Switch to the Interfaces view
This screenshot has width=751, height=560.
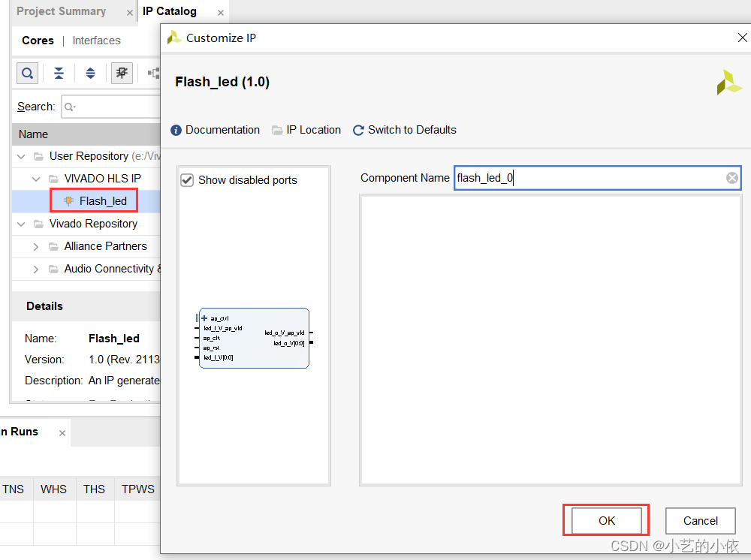(x=96, y=41)
